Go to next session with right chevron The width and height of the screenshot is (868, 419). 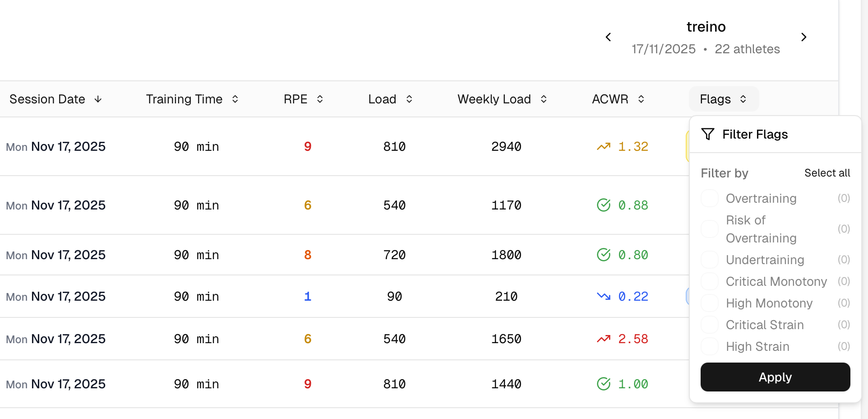tap(803, 37)
